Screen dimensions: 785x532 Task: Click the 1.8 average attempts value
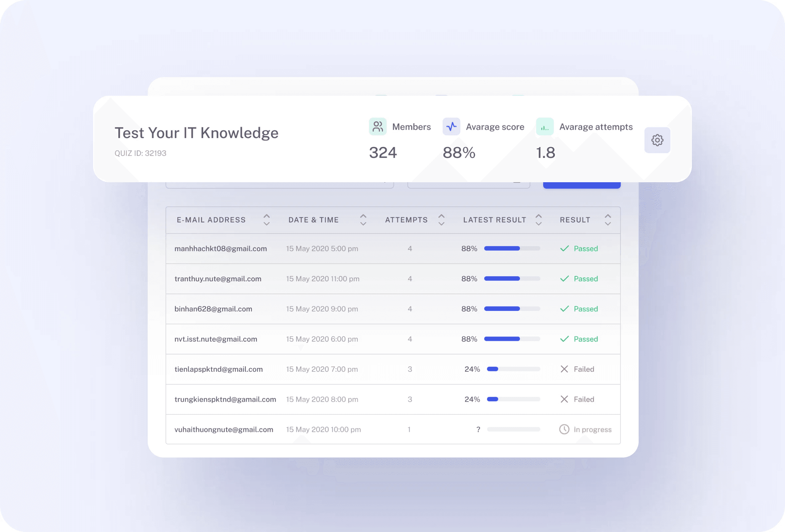pyautogui.click(x=546, y=153)
